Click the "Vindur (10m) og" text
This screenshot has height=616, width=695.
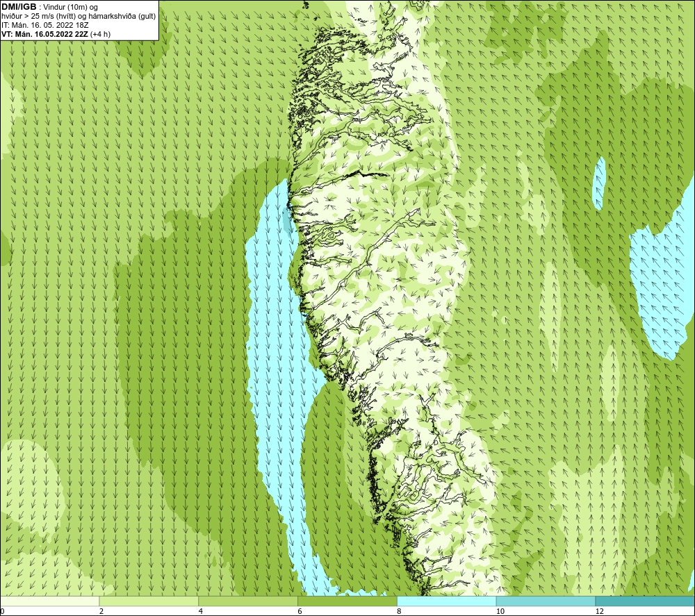click(70, 8)
